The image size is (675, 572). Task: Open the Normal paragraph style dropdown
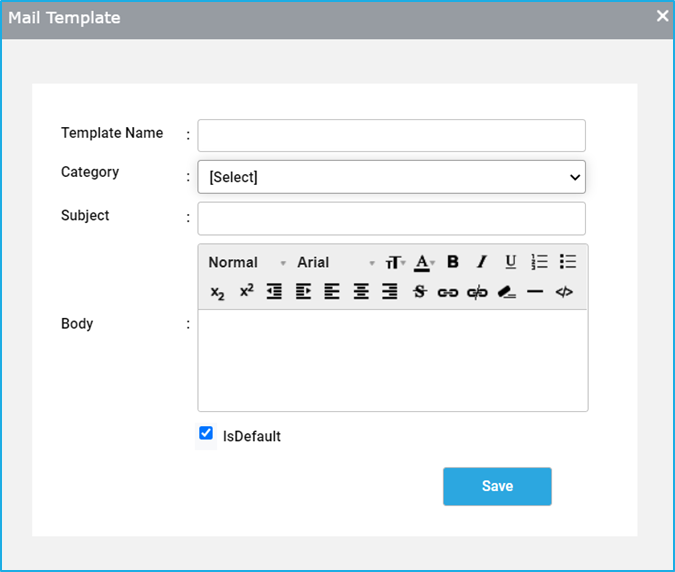(246, 262)
